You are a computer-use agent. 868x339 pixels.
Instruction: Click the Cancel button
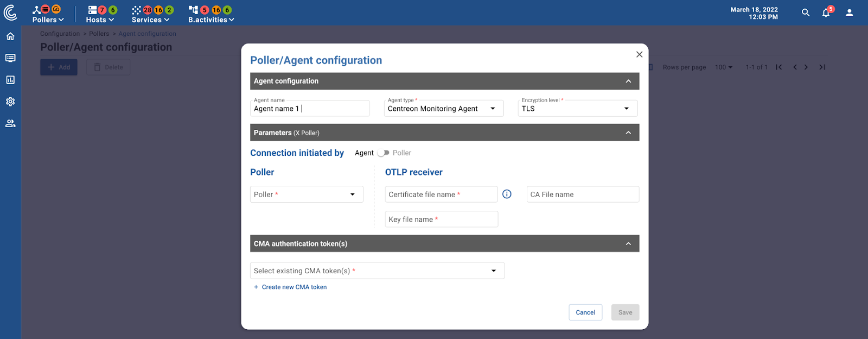tap(585, 312)
